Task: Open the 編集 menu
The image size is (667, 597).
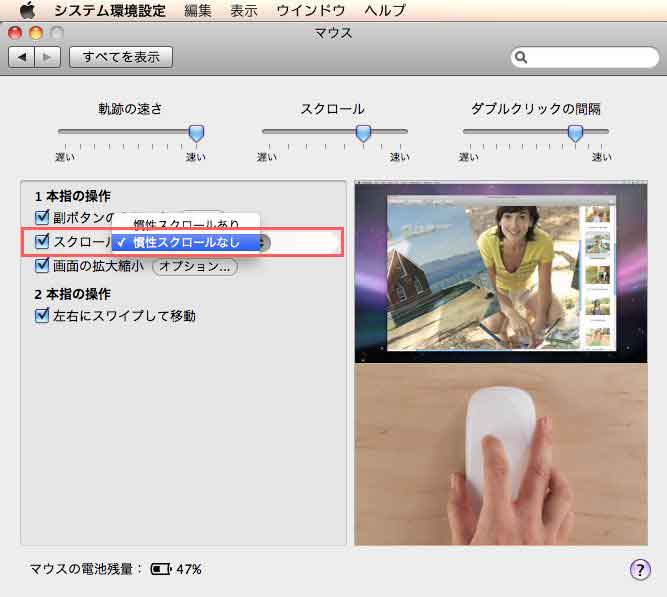Action: click(198, 11)
